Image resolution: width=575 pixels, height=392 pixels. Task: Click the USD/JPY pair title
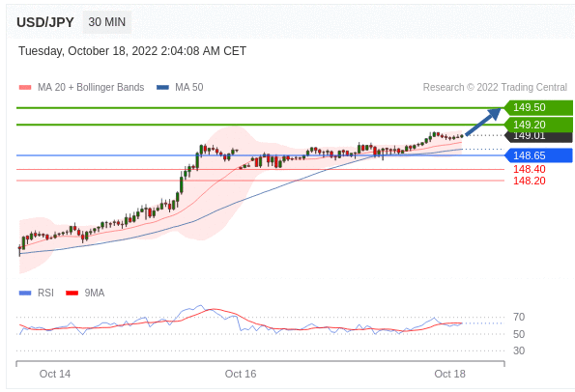coord(45,22)
